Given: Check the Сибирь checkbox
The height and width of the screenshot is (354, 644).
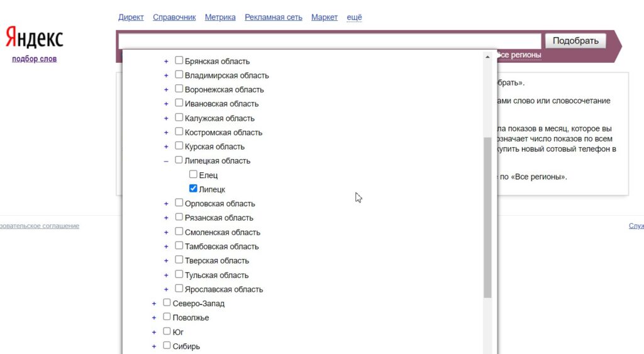Looking at the screenshot, I should 167,345.
